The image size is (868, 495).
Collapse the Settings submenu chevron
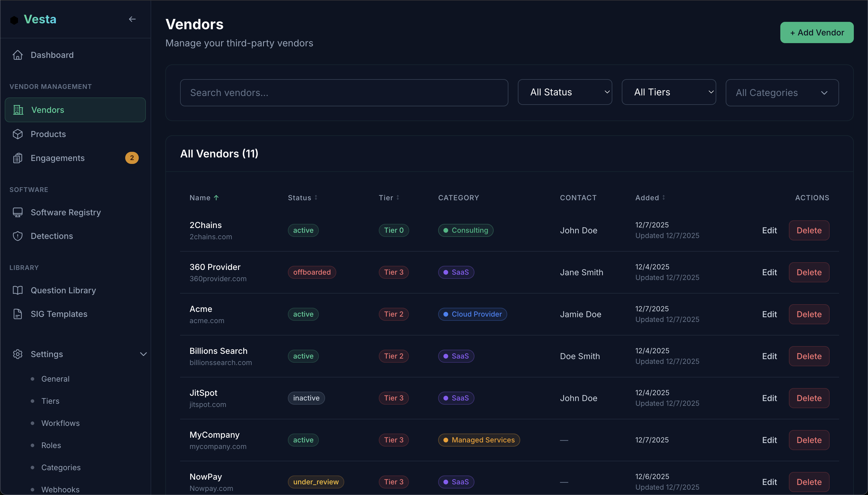[x=143, y=354]
